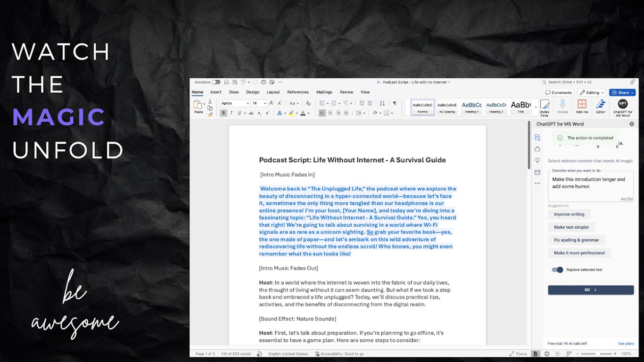Apply the font color
The width and height of the screenshot is (644, 362).
(x=303, y=113)
